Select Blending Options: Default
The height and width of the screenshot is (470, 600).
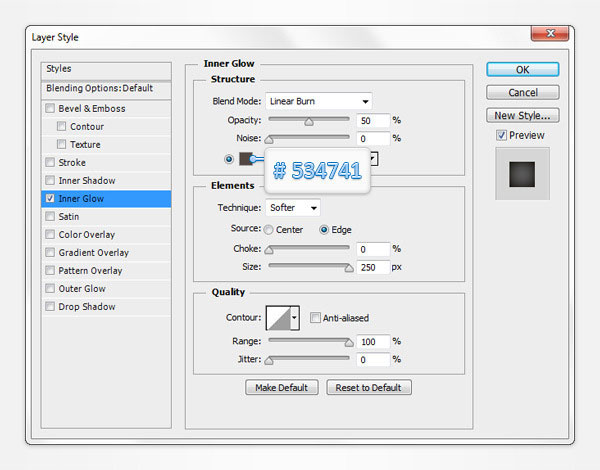point(106,90)
